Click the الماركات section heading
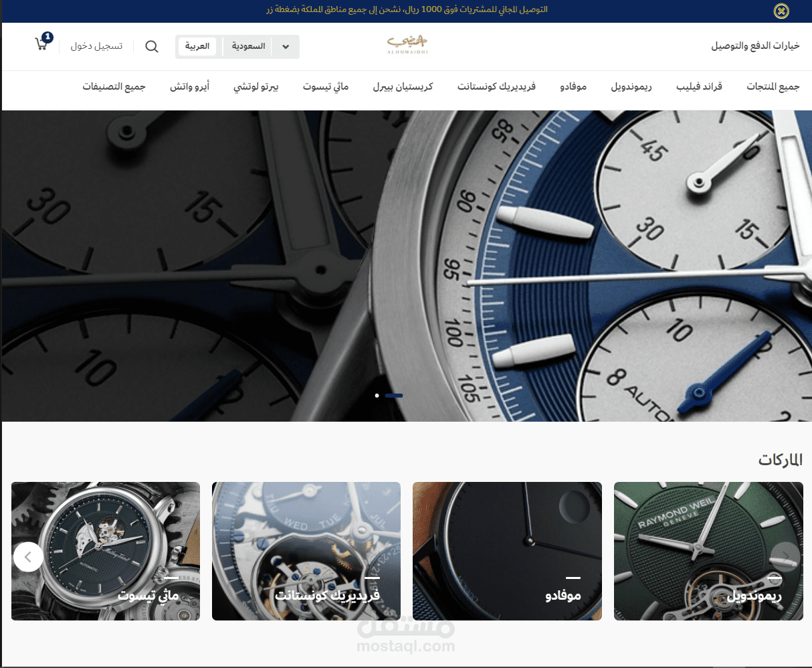Screen dimensions: 812x668 pyautogui.click(x=780, y=460)
